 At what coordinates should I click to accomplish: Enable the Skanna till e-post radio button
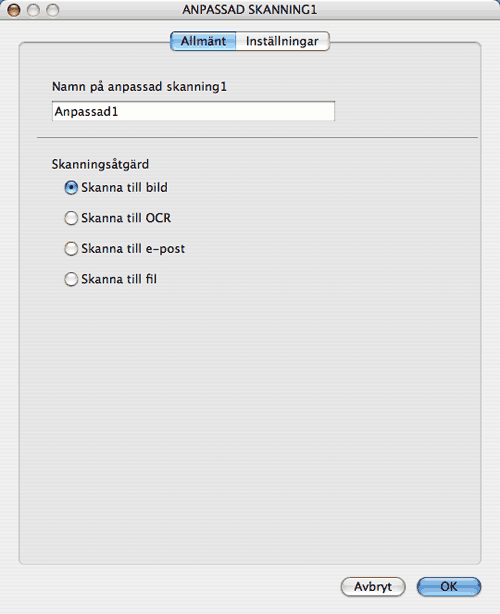pos(71,249)
